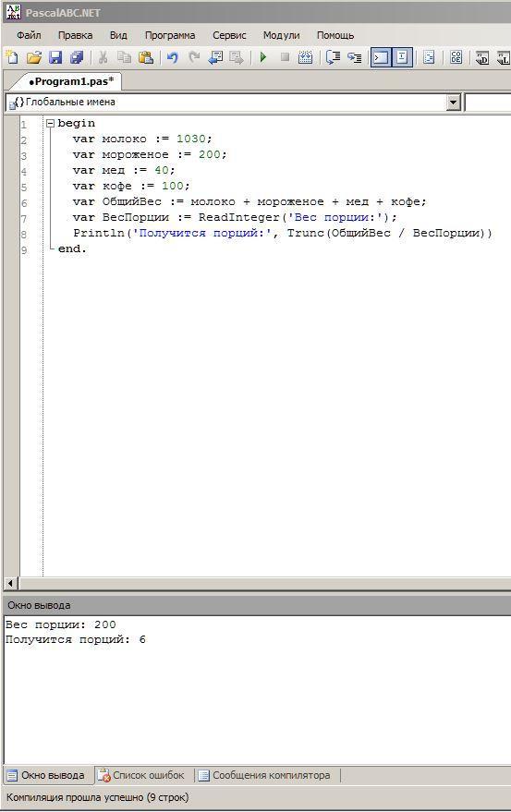Open the Сервис menu
The height and width of the screenshot is (812, 511).
coord(229,35)
